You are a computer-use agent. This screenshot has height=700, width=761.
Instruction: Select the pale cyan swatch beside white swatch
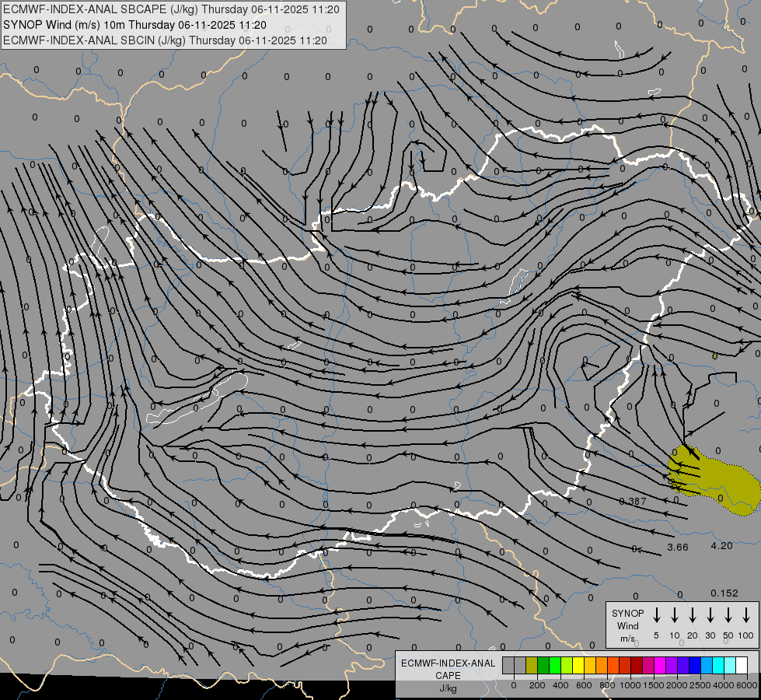point(731,665)
